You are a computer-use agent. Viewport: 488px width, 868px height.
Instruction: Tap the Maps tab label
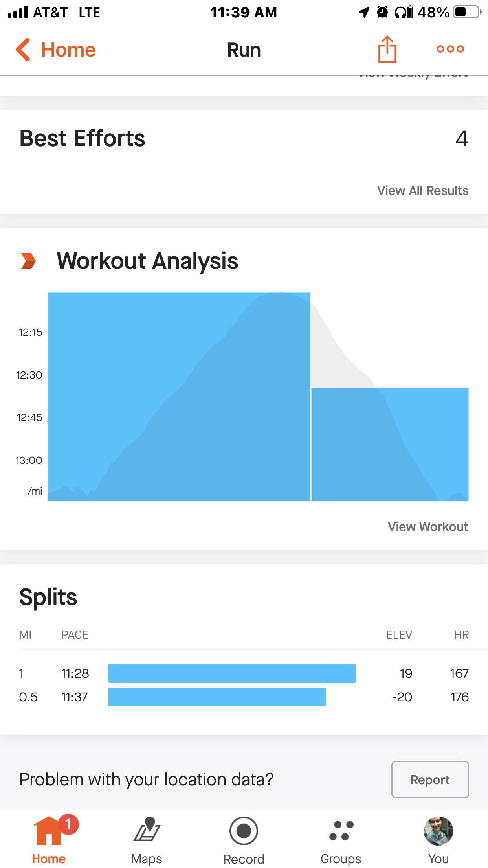click(x=147, y=859)
